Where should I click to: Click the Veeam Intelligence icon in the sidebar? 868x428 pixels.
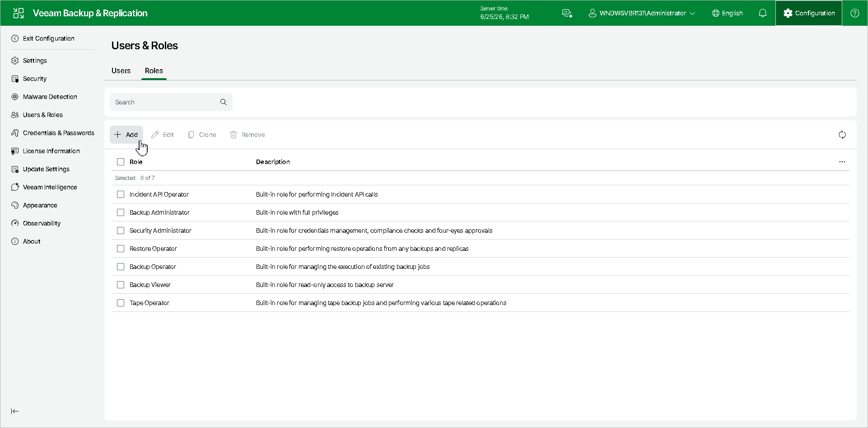pyautogui.click(x=15, y=187)
